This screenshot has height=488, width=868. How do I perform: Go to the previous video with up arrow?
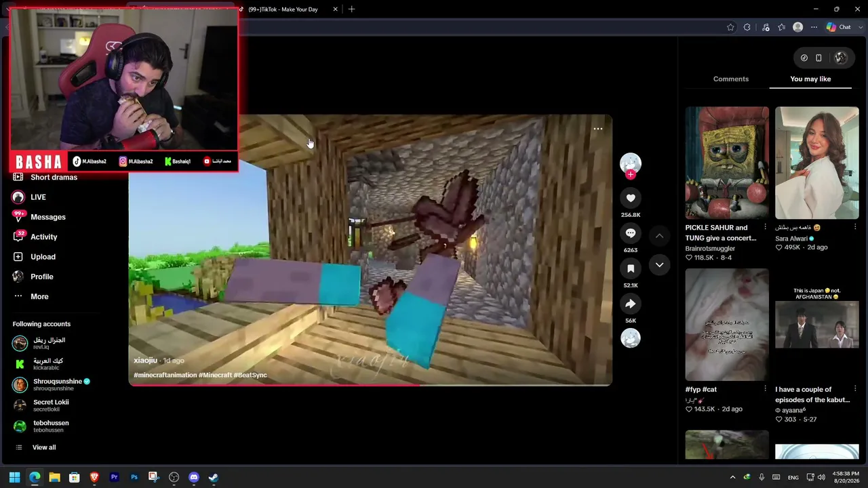click(659, 235)
